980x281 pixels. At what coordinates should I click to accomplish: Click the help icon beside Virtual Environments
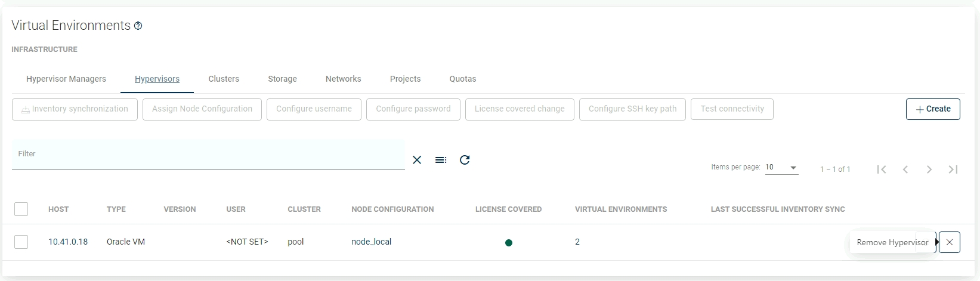(138, 26)
